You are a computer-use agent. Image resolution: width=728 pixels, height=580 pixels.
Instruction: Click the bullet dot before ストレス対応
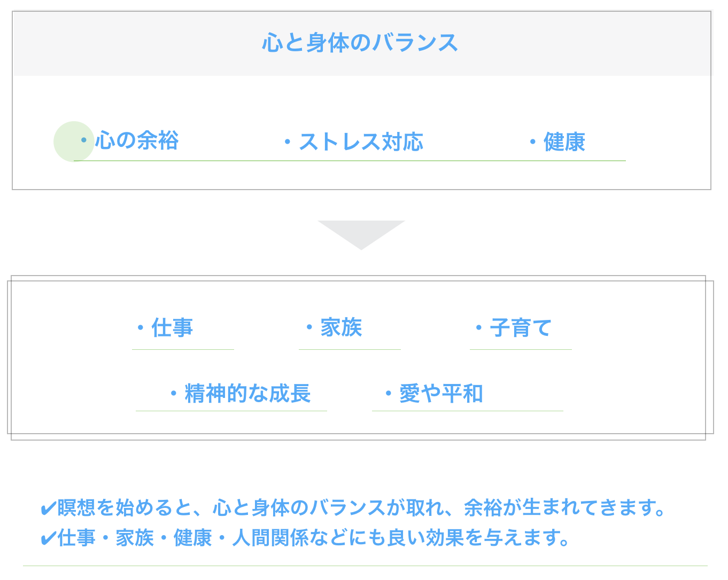click(x=287, y=142)
